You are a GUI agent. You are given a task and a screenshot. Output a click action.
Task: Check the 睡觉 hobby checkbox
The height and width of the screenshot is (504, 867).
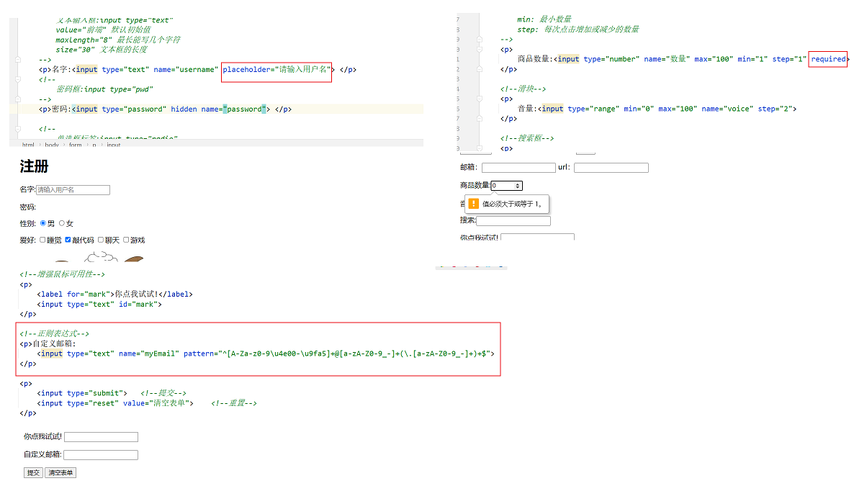coord(43,240)
